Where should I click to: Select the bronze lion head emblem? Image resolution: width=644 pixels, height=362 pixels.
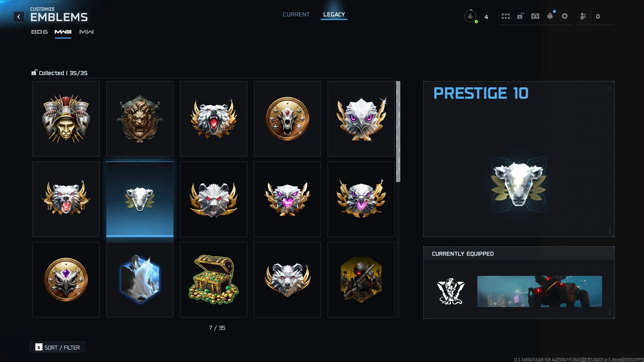140,119
